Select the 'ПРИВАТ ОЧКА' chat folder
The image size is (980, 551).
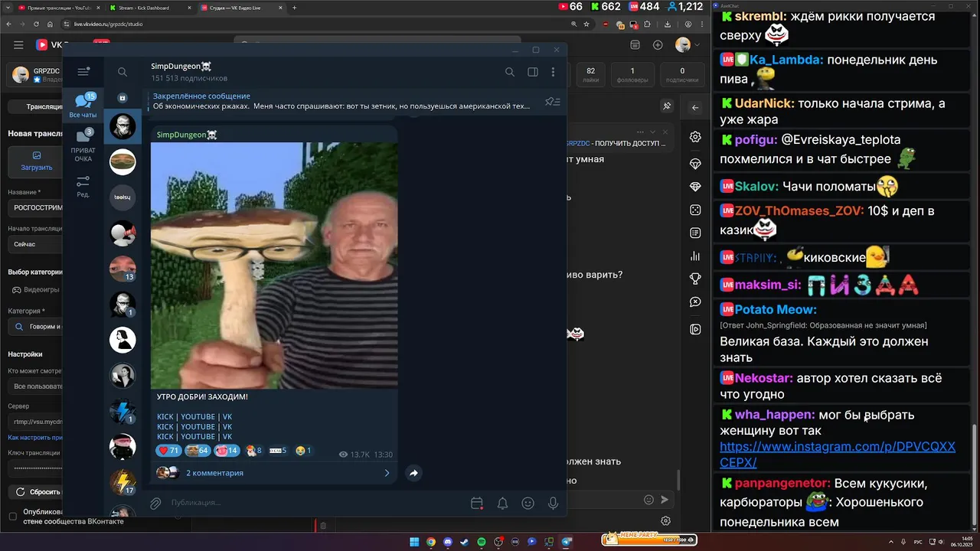pyautogui.click(x=83, y=146)
